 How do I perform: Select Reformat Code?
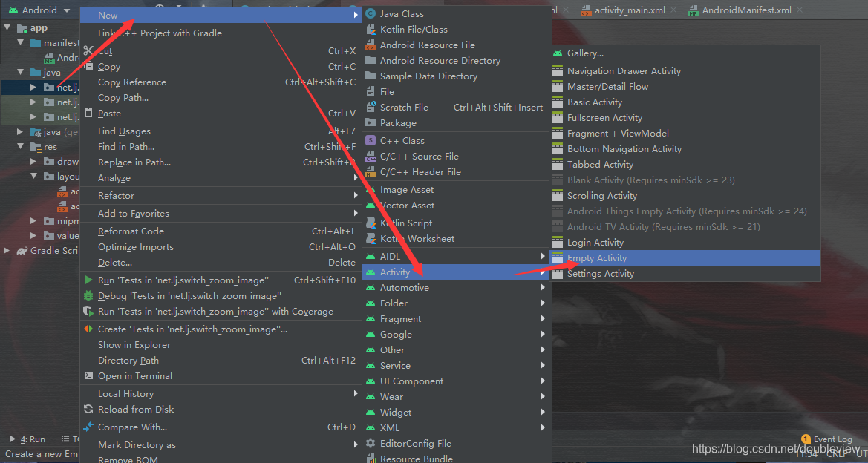[x=221, y=231]
